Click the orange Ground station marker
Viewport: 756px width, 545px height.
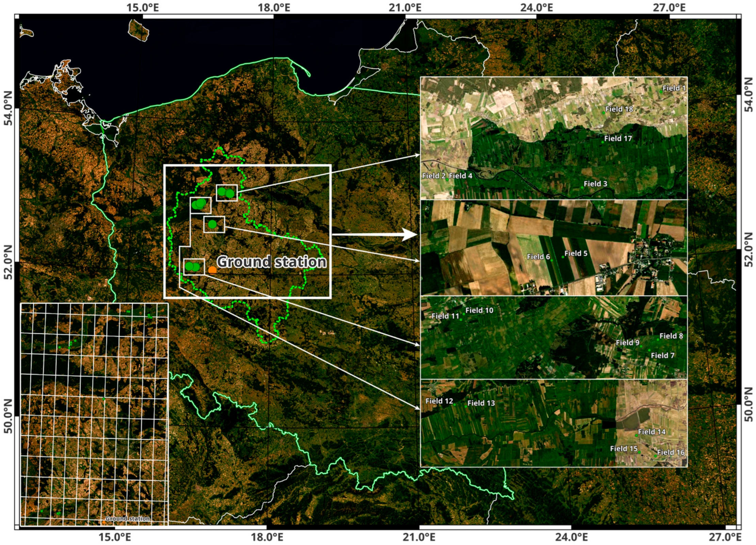click(x=212, y=270)
